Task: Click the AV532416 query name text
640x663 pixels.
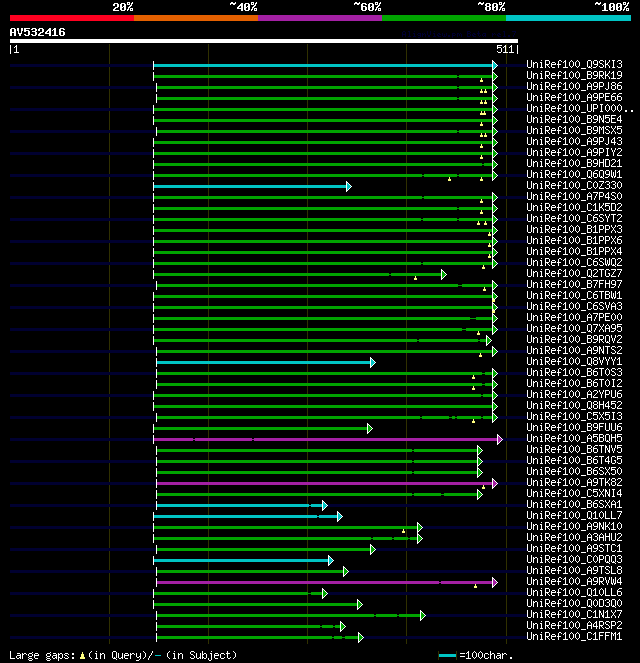Action: click(x=38, y=32)
